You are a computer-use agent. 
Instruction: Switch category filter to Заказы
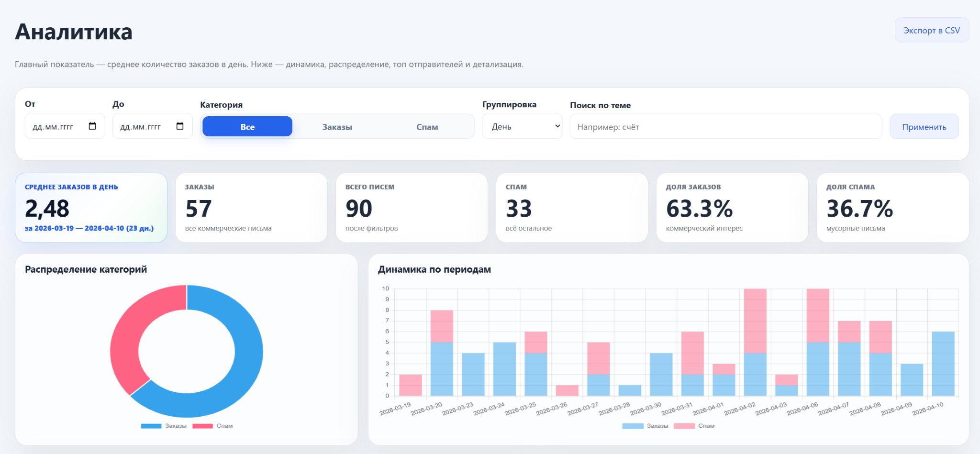point(337,127)
